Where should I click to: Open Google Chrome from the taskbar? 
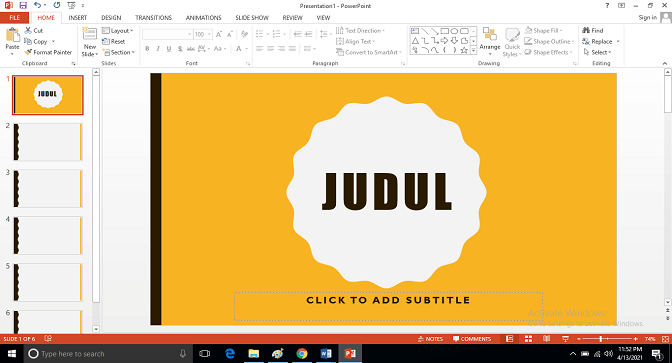pos(302,354)
